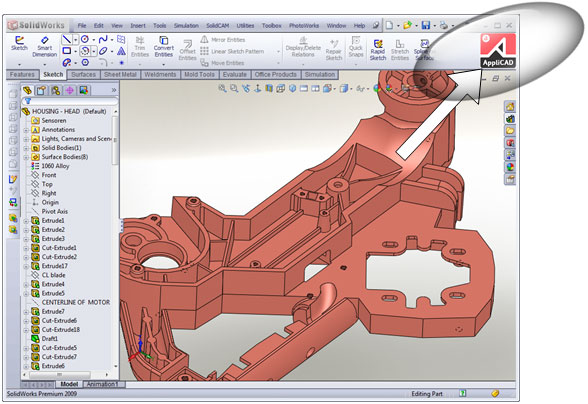588x404 pixels.
Task: Open the Circle tool dropdown arrow
Action: coord(94,39)
